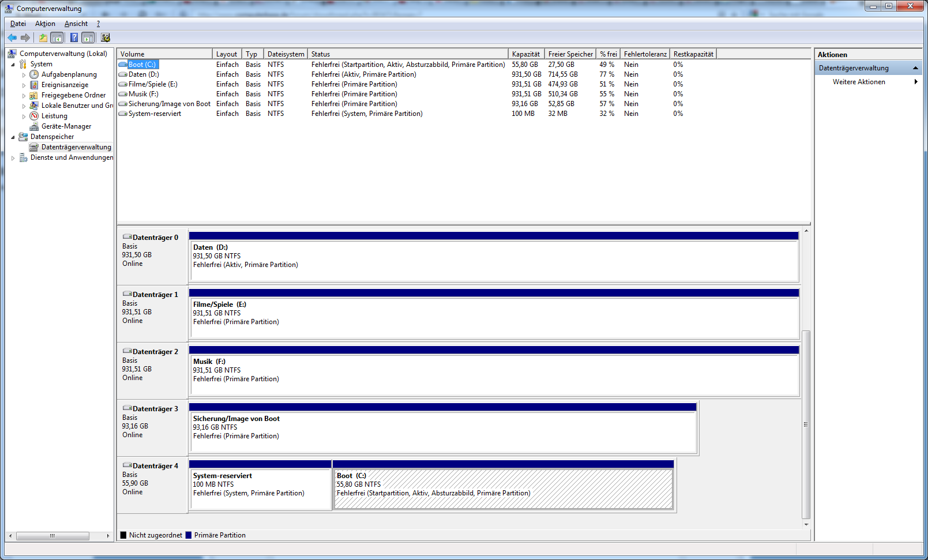Open the Aktion menu
The height and width of the screenshot is (560, 928).
(x=45, y=24)
